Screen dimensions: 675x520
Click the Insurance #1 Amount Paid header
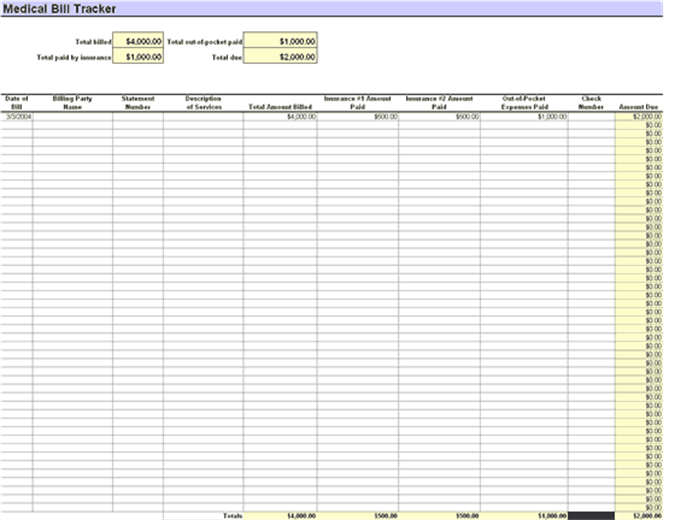(x=358, y=103)
